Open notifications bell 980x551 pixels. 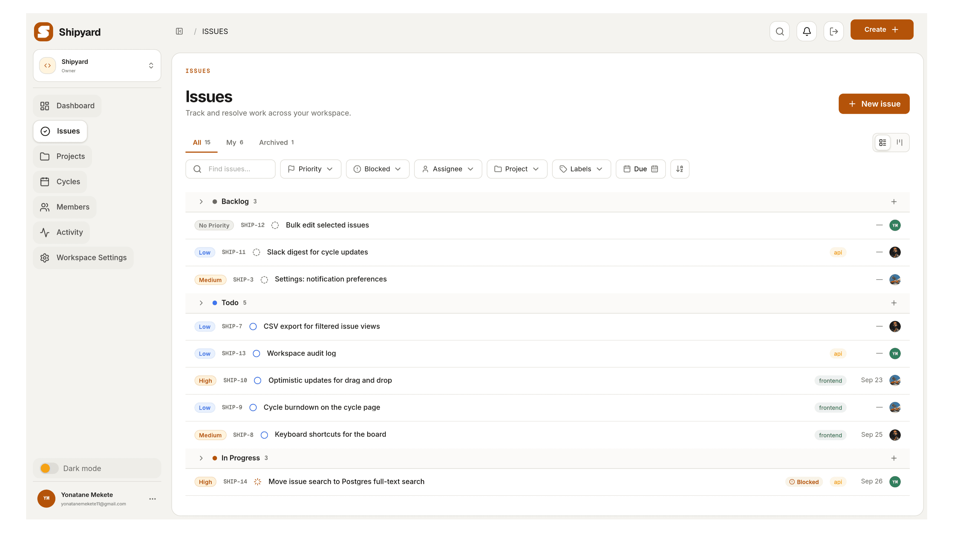click(807, 31)
